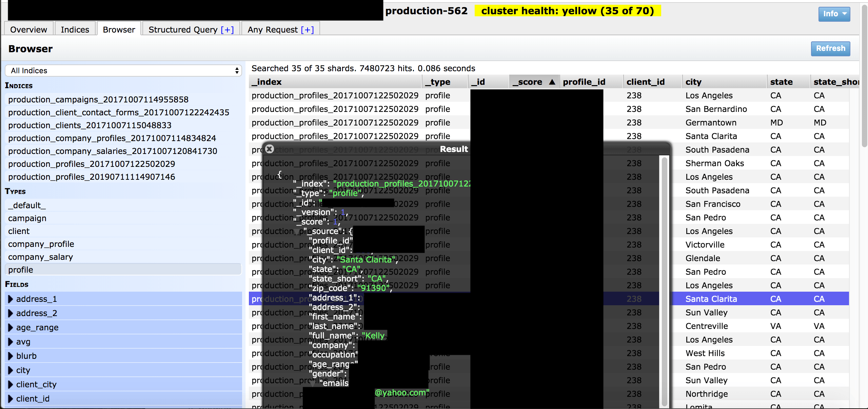Viewport: 868px width, 409px height.
Task: Toggle the campaign type filter
Action: coord(27,218)
